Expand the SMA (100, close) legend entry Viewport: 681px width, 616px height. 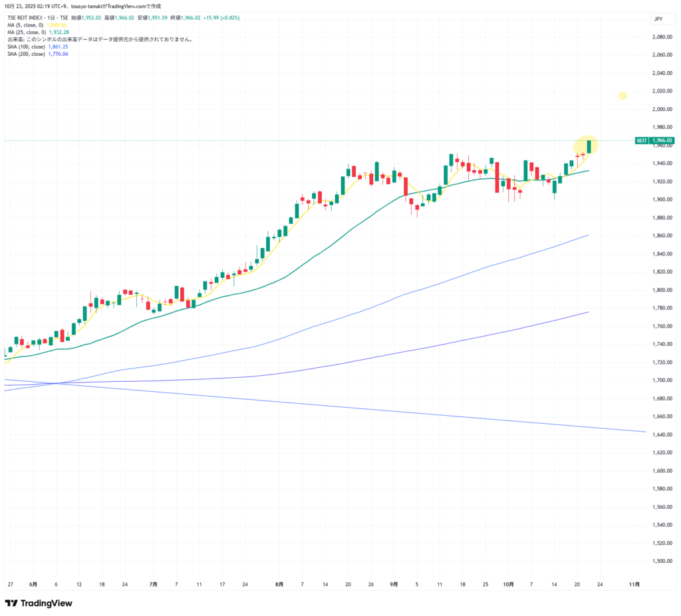tap(27, 47)
